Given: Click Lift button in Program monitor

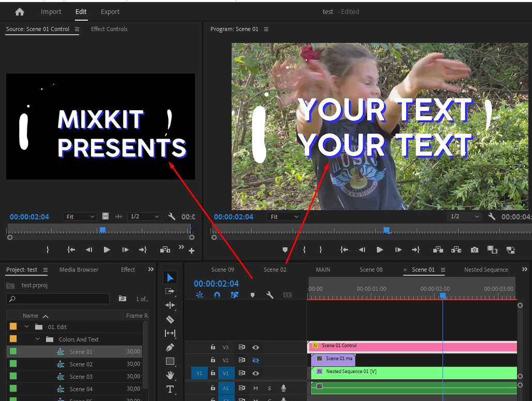Looking at the screenshot, I should (x=438, y=250).
